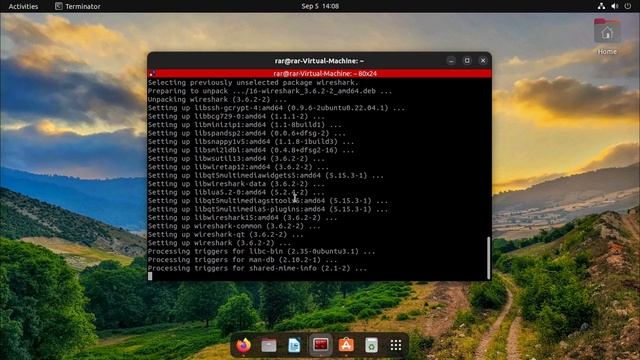Click the 'Processing triggers for libc-bin' line
This screenshot has width=640, height=360.
pyautogui.click(x=261, y=251)
